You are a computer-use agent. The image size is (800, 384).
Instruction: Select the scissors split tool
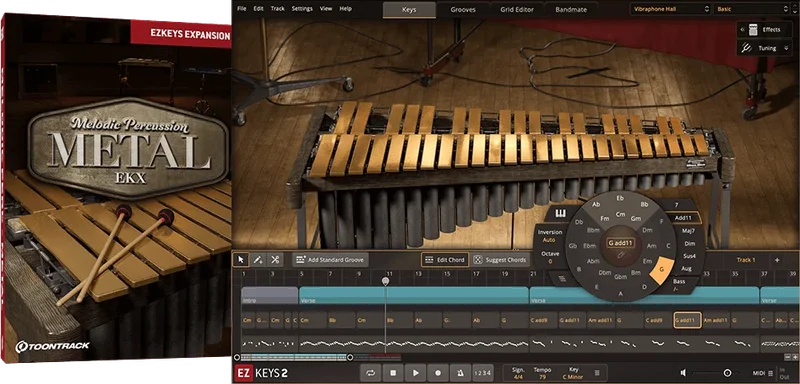(x=275, y=260)
